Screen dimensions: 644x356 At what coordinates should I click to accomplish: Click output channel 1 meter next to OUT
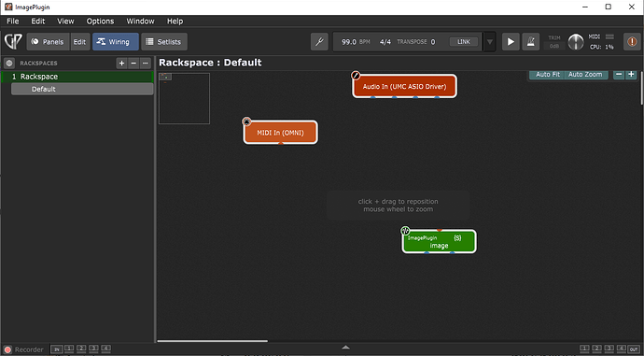click(584, 349)
